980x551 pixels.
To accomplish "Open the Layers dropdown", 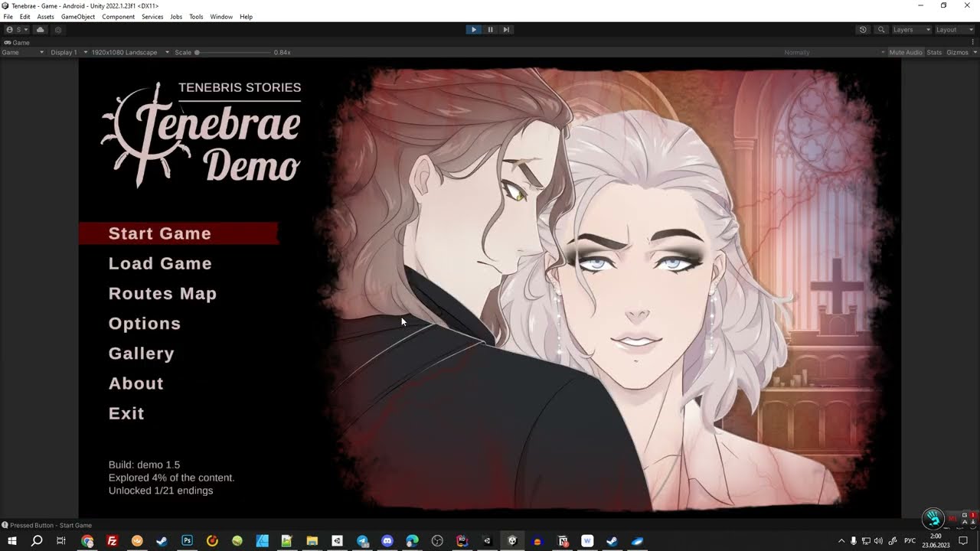I will click(x=911, y=30).
